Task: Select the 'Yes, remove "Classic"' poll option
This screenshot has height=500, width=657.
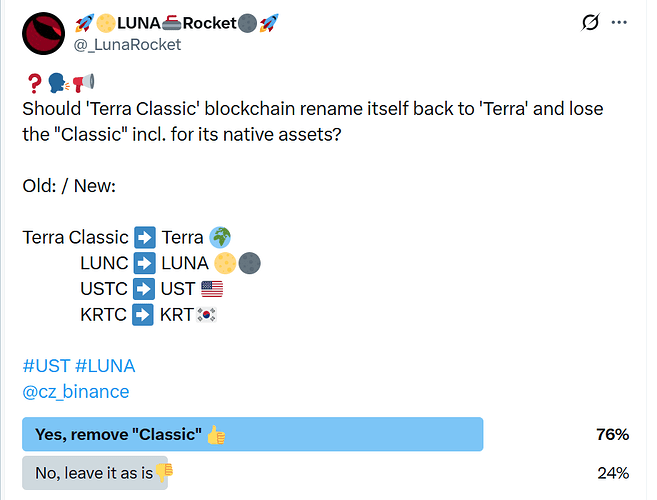Action: coord(252,434)
